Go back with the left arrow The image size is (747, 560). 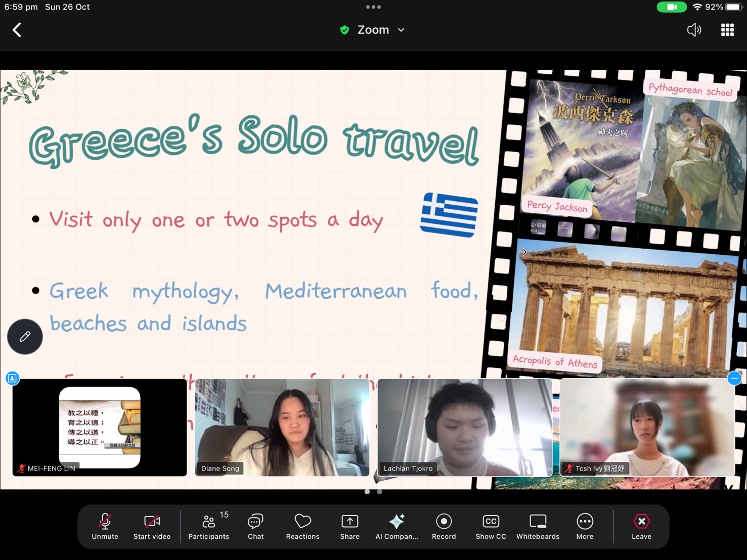pos(17,30)
